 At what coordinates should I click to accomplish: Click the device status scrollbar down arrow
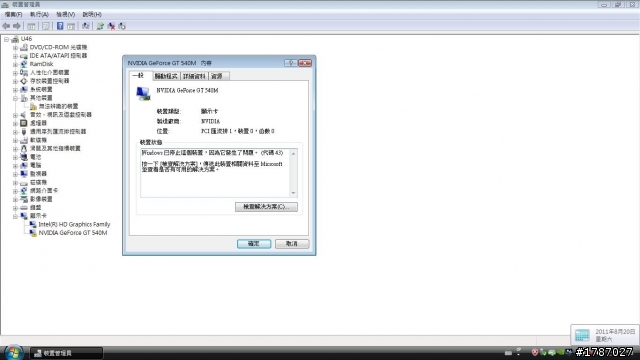coord(293,193)
